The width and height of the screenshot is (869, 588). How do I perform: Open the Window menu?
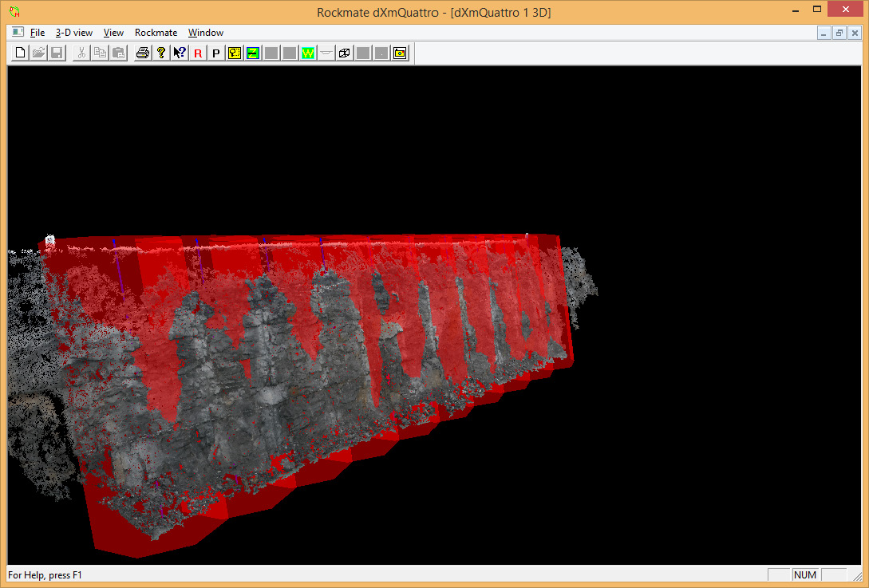205,33
